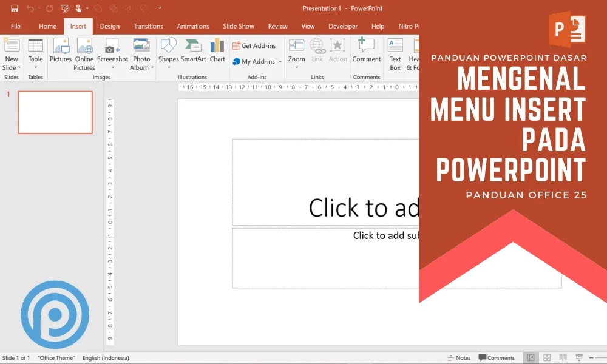Click My Add-ins button

pos(254,61)
